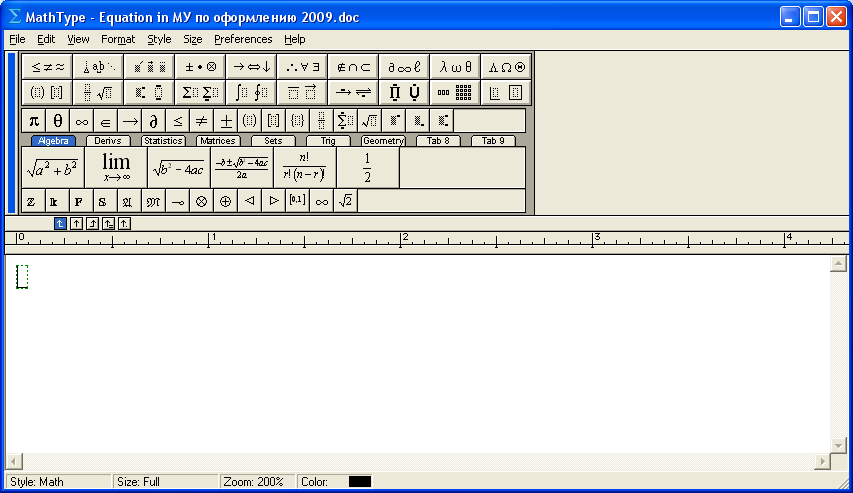The height and width of the screenshot is (493, 853).
Task: Insert the square root template
Action: tap(369, 121)
